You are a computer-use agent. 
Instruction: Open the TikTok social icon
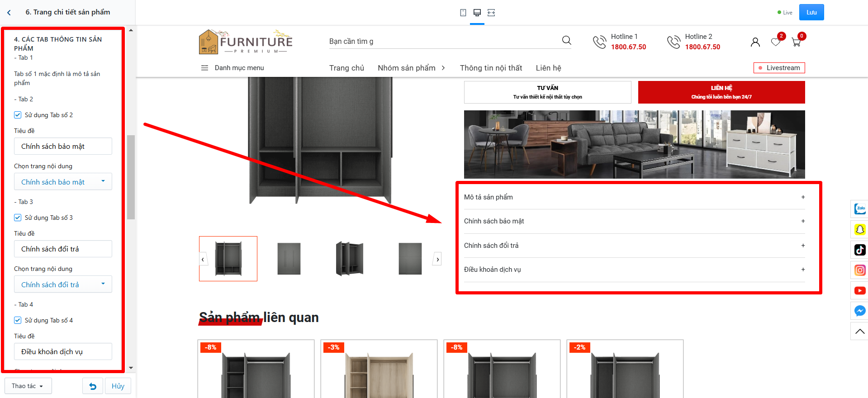tap(860, 250)
